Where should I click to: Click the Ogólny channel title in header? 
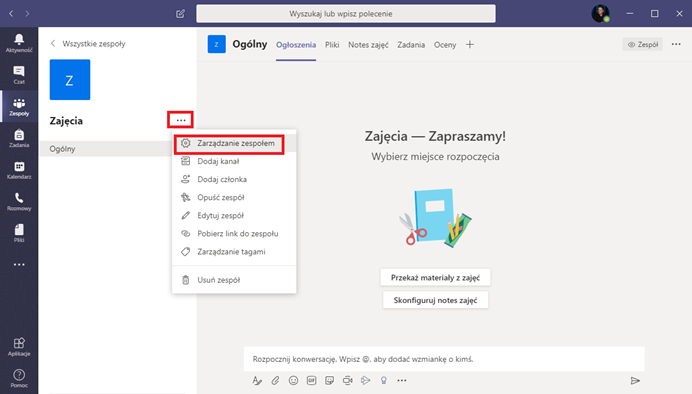(250, 45)
